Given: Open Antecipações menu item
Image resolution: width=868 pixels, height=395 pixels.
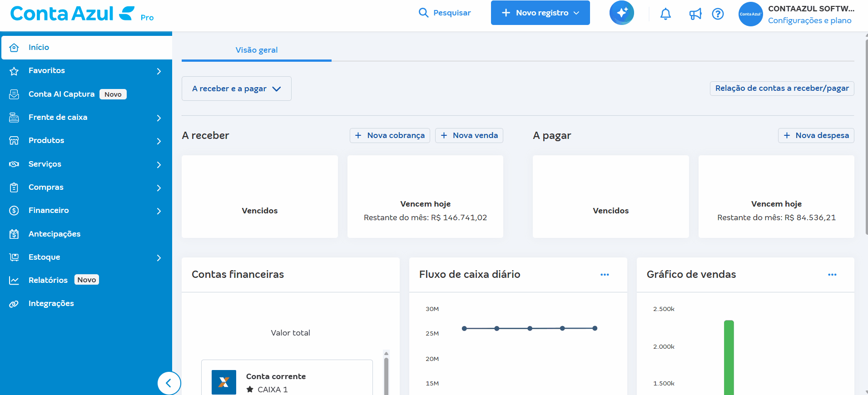Looking at the screenshot, I should point(87,234).
